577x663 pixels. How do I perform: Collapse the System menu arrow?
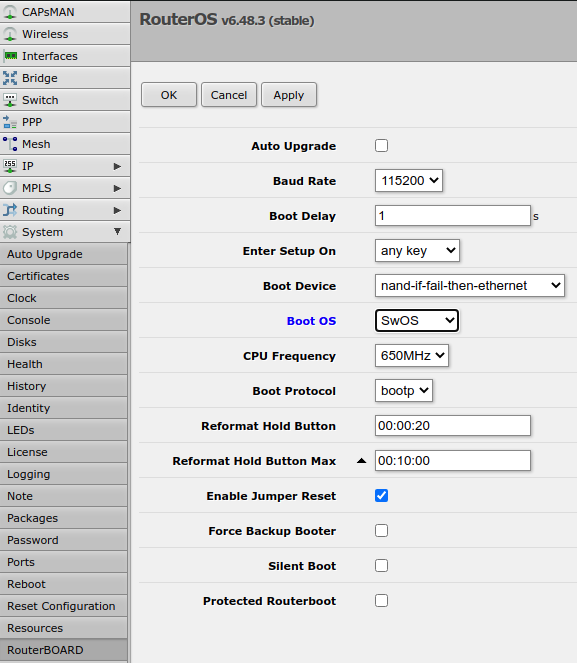118,231
